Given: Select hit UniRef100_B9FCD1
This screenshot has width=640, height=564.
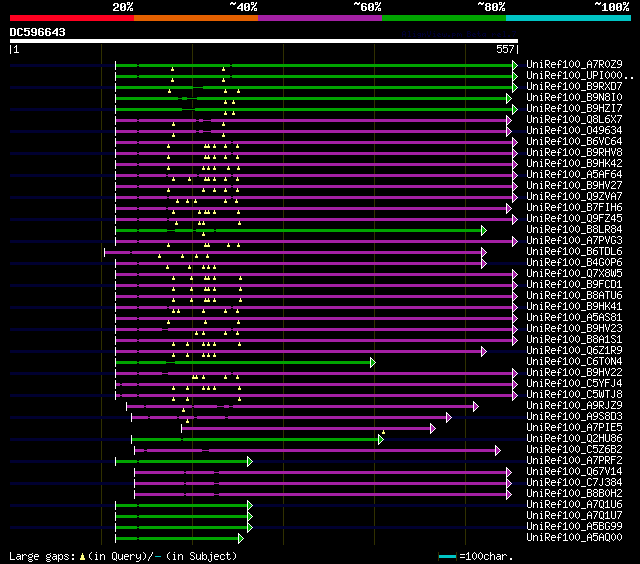Looking at the screenshot, I should pyautogui.click(x=574, y=285).
